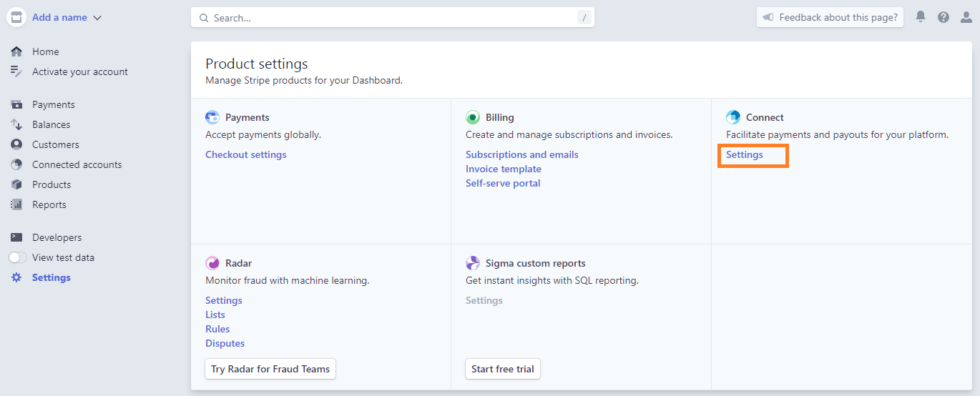
Task: Open Balances from the sidebar
Action: click(52, 124)
